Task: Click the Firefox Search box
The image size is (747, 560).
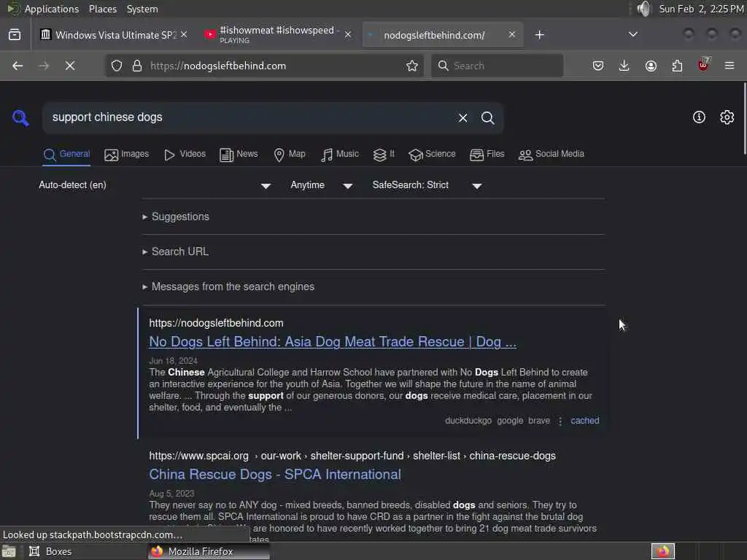Action: 498,66
